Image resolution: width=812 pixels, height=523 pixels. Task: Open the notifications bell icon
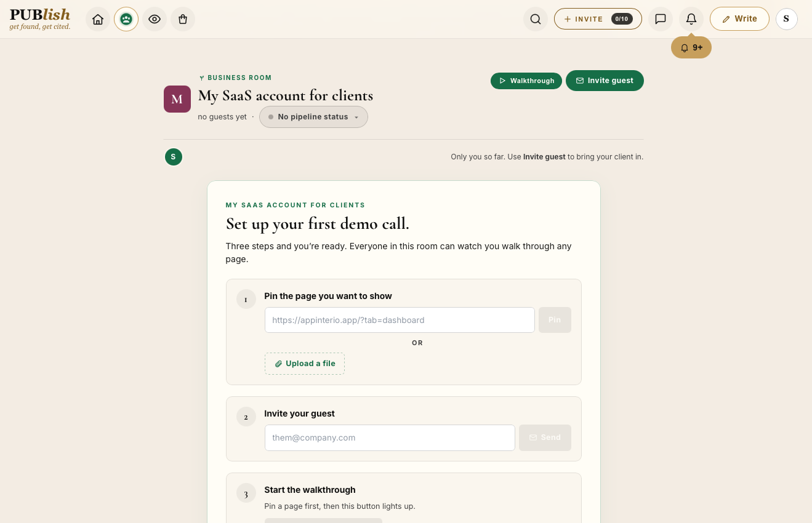691,19
